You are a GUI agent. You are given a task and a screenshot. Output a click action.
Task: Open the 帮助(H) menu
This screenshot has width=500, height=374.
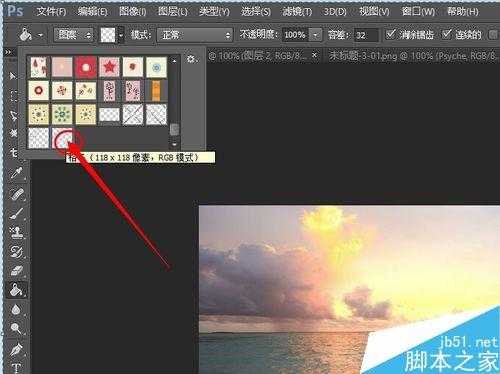(x=463, y=12)
